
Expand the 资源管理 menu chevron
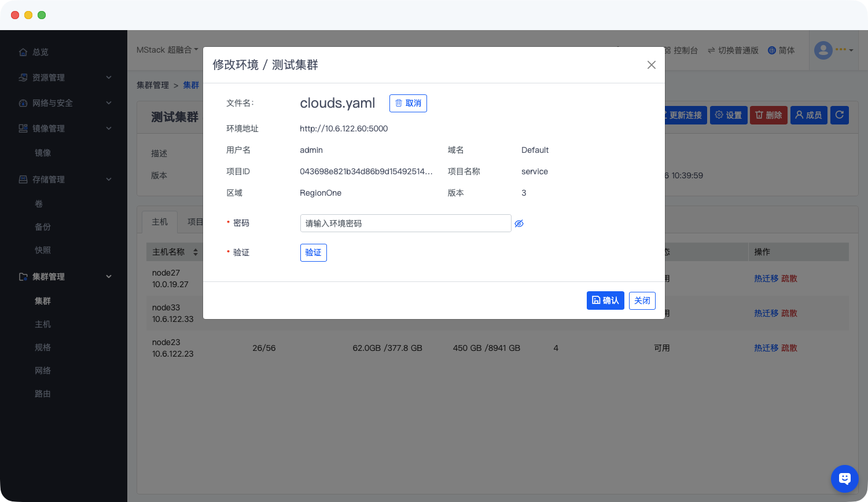[109, 78]
